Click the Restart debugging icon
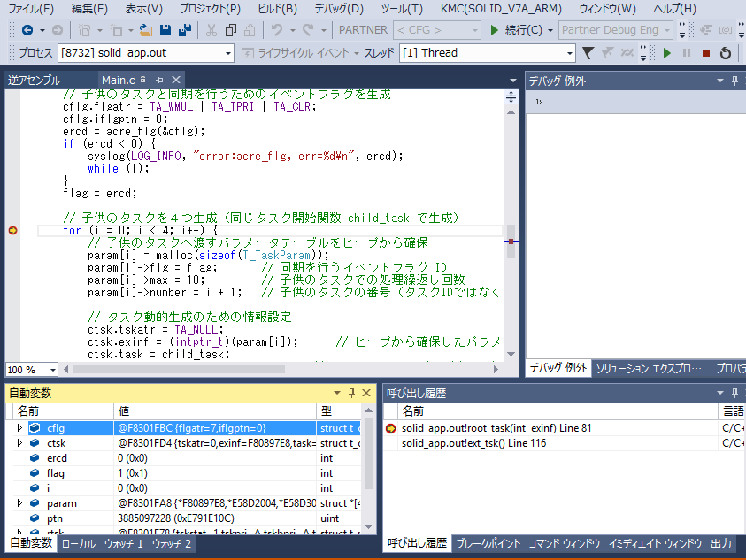Screen dimensions: 746x560 tap(725, 53)
